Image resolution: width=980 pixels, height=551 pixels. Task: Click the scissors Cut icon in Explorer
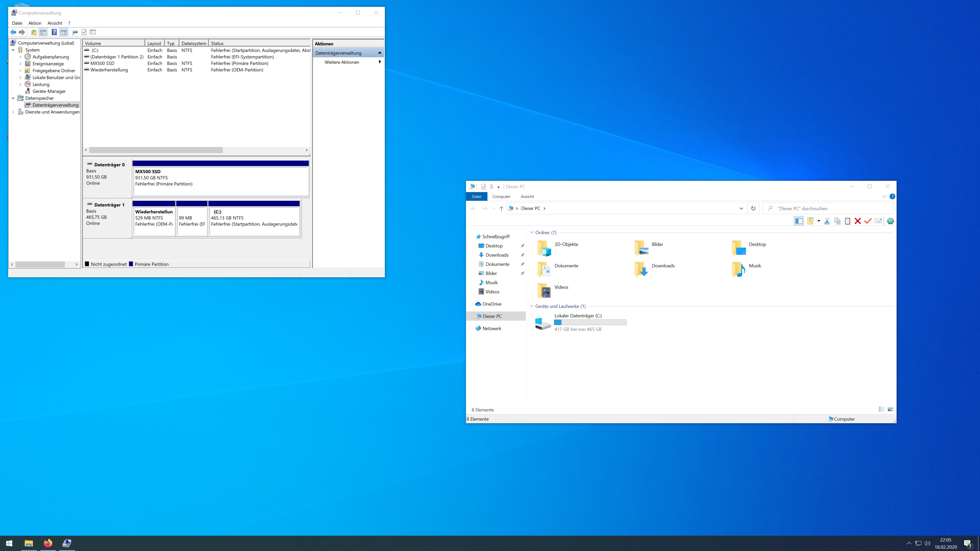tap(827, 221)
